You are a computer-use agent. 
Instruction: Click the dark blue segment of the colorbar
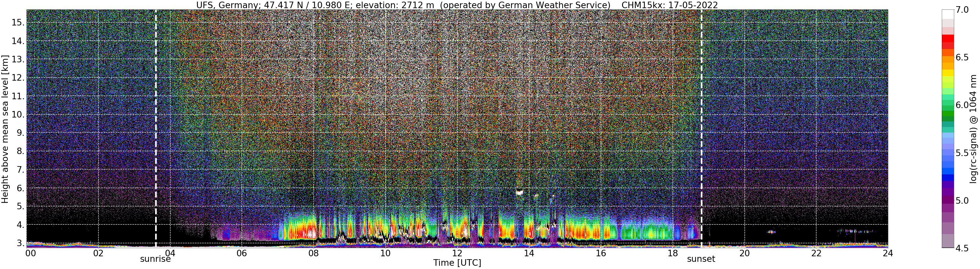click(x=948, y=177)
